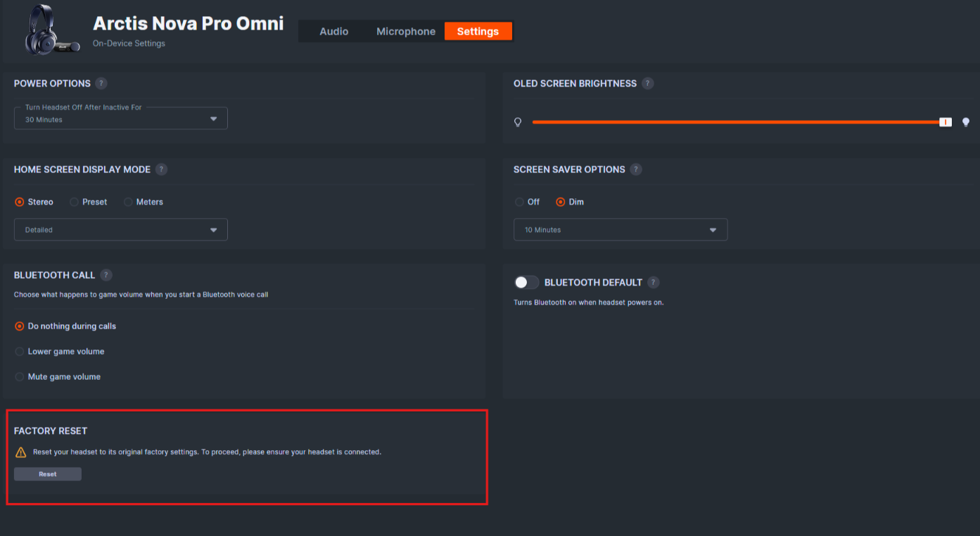Click the Home Screen Display Mode help icon
The width and height of the screenshot is (980, 536).
[161, 170]
